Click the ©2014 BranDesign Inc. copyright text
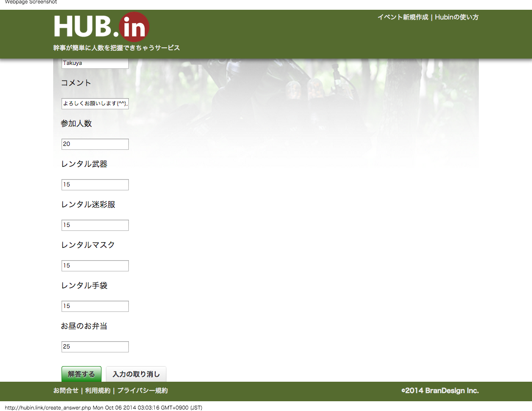This screenshot has height=411, width=532. click(440, 390)
